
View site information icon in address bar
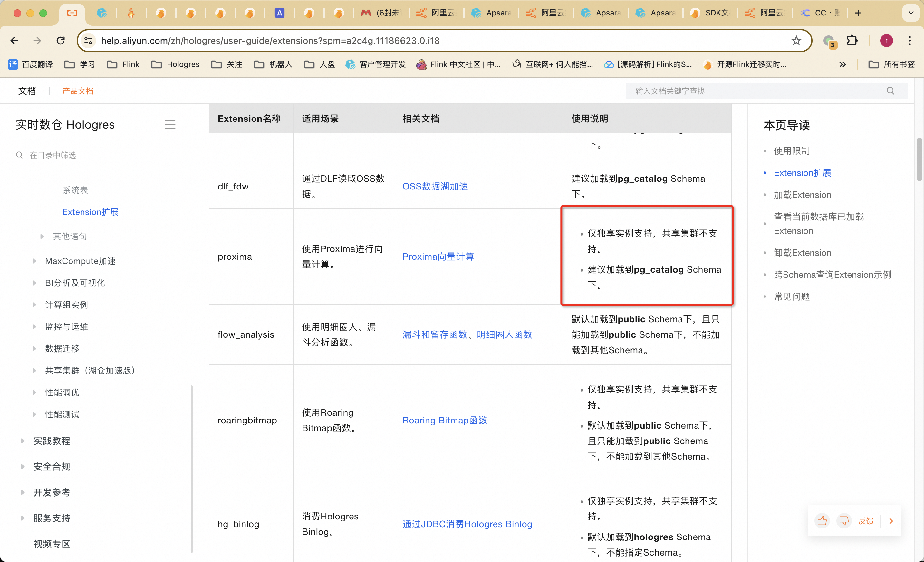[89, 41]
